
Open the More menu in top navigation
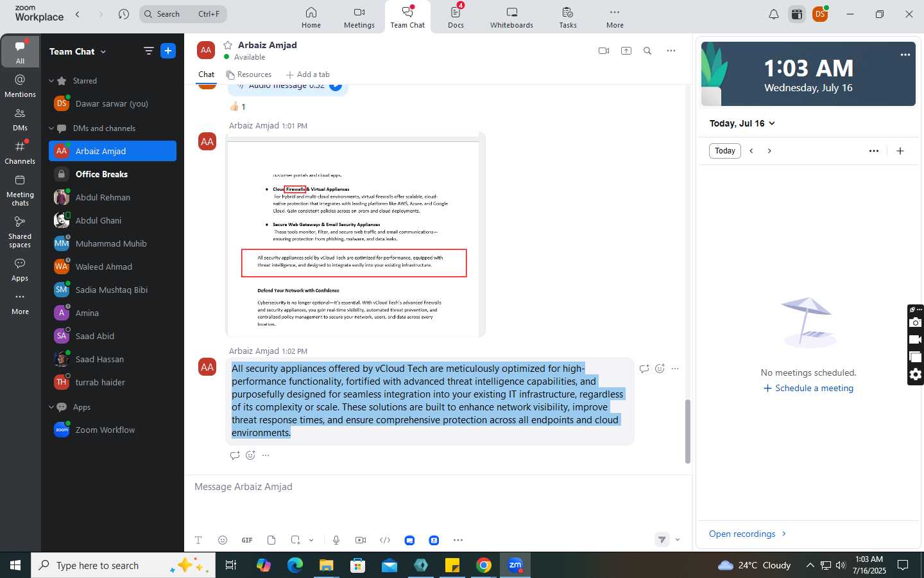tap(615, 17)
